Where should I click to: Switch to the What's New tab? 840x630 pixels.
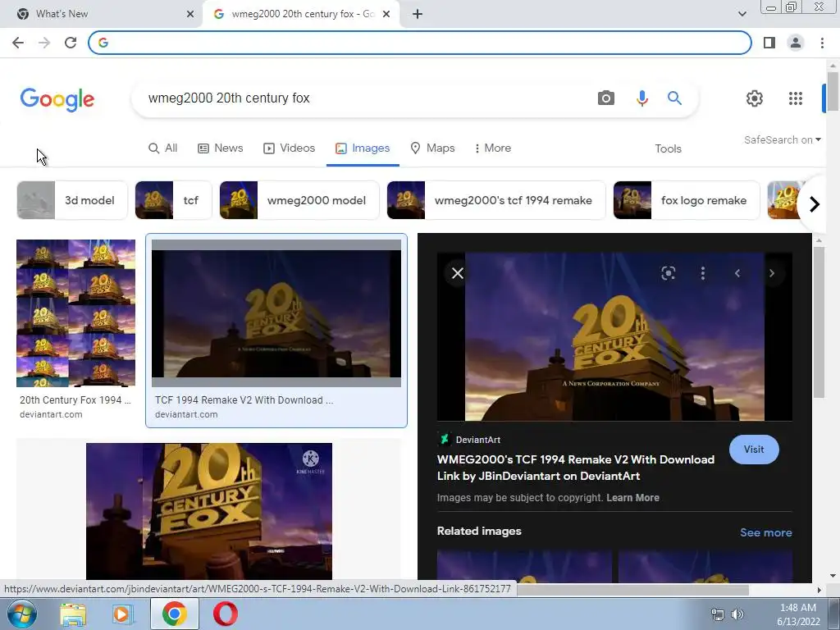[x=102, y=14]
